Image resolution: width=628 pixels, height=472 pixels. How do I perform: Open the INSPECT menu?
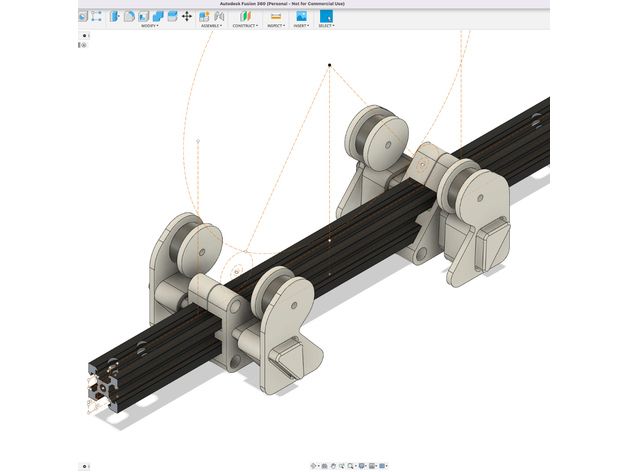tap(275, 27)
